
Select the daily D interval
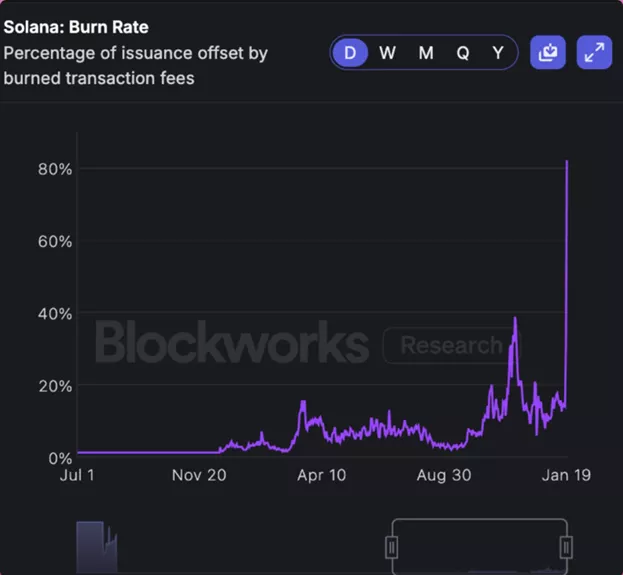point(350,52)
